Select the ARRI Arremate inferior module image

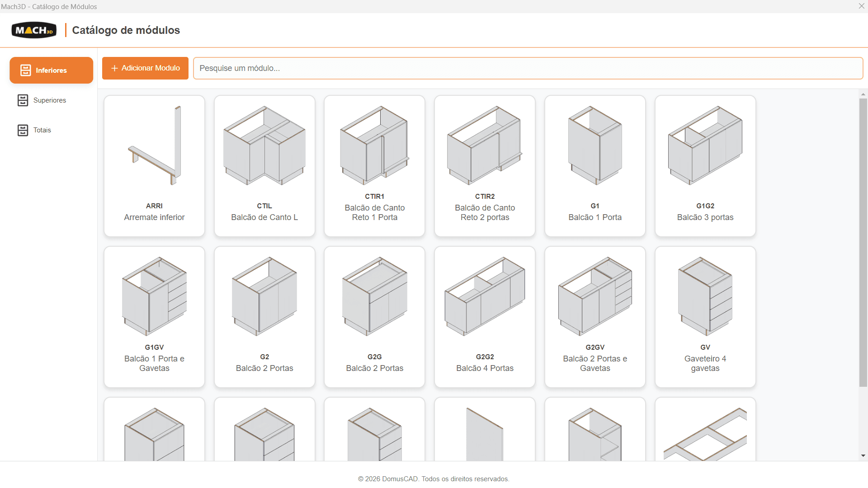pyautogui.click(x=154, y=145)
